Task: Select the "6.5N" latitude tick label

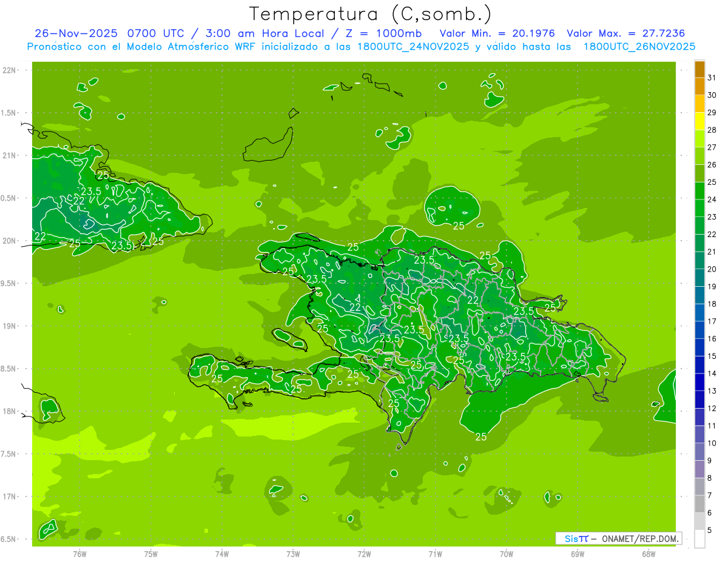Action: [x=9, y=539]
